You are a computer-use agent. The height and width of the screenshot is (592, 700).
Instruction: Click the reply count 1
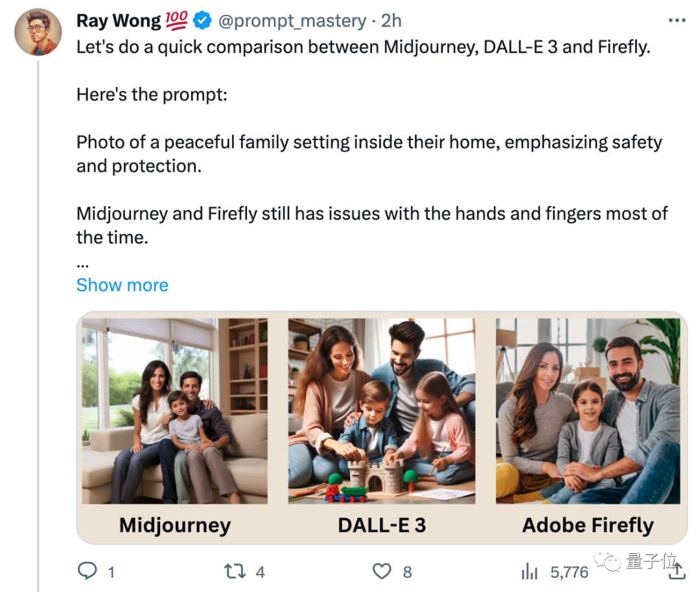[x=111, y=572]
